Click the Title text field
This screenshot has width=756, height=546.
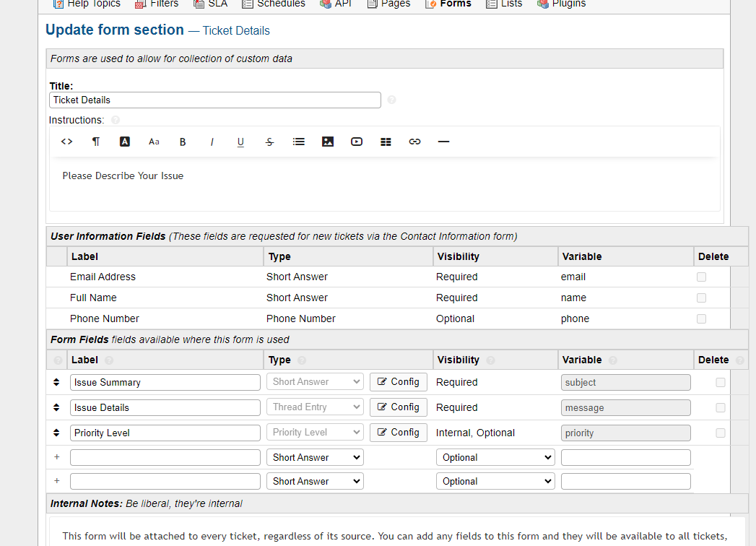(215, 100)
